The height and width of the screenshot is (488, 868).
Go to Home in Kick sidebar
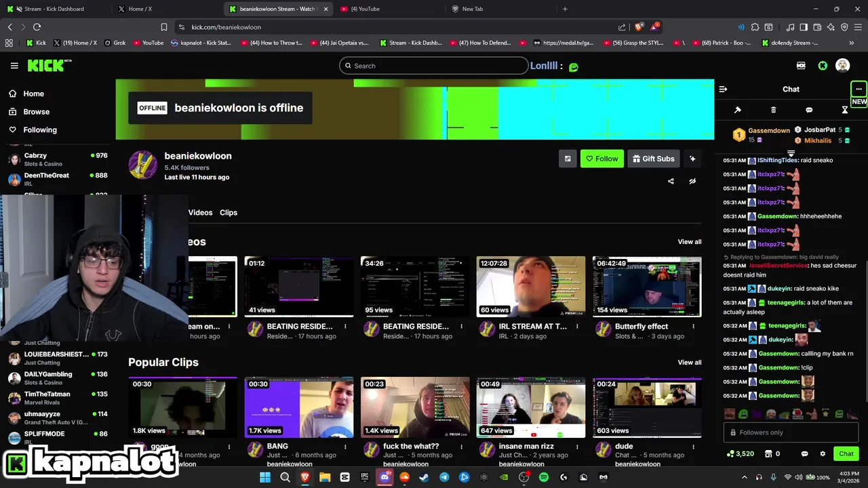click(x=26, y=94)
